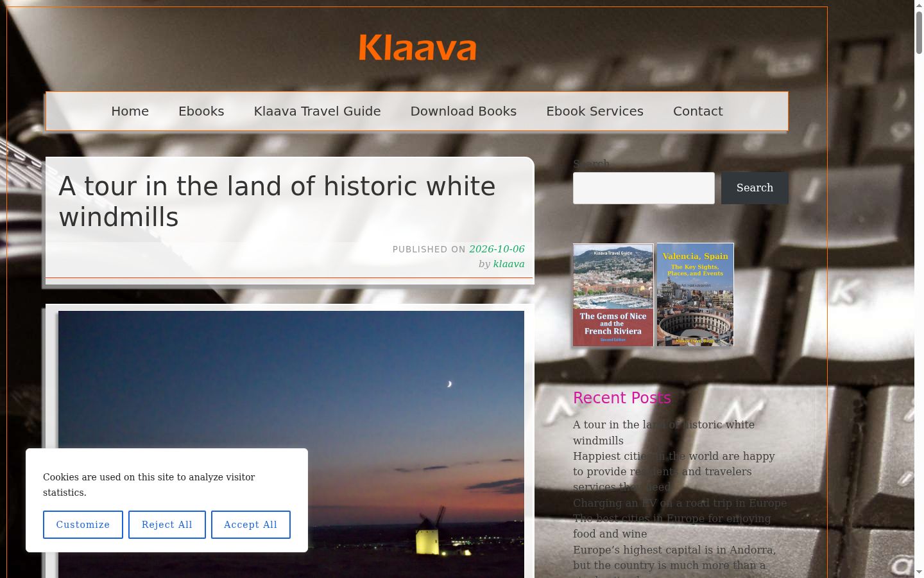The width and height of the screenshot is (924, 578).
Task: Click the scrollbar down arrow
Action: coord(919,572)
